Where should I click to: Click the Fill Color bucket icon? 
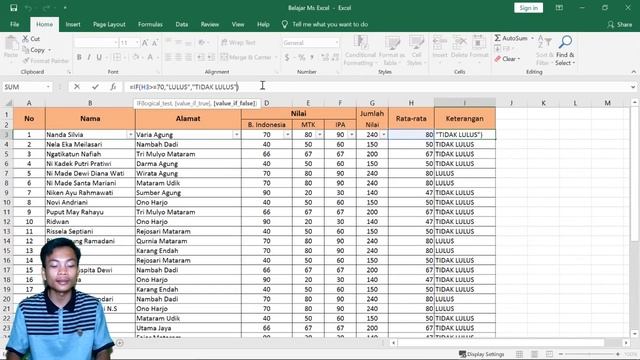(136, 57)
